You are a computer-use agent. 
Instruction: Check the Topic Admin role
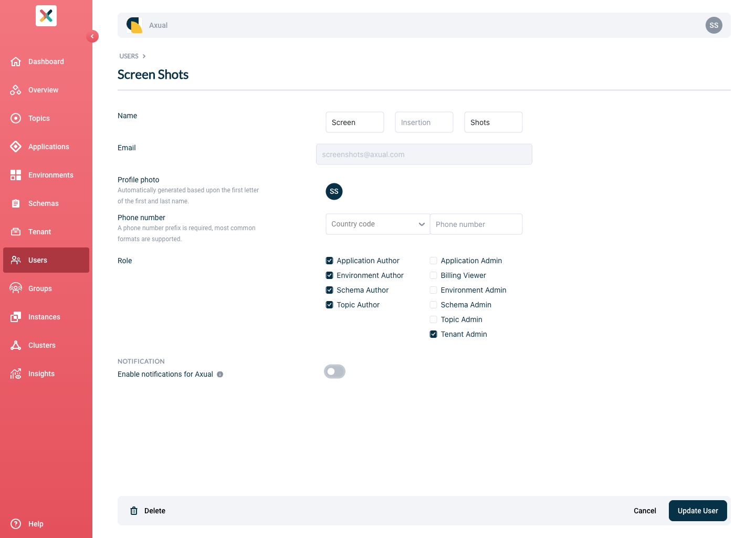point(433,319)
